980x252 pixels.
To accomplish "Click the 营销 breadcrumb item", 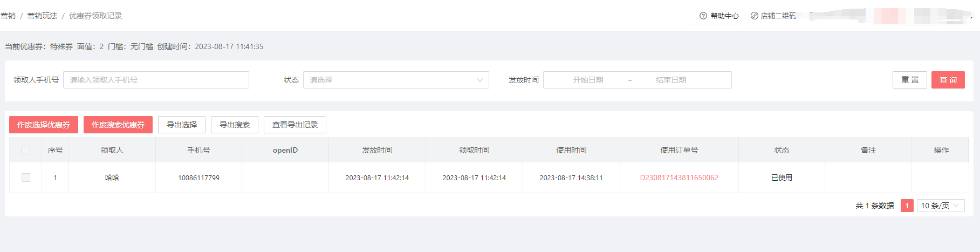I will [x=8, y=16].
